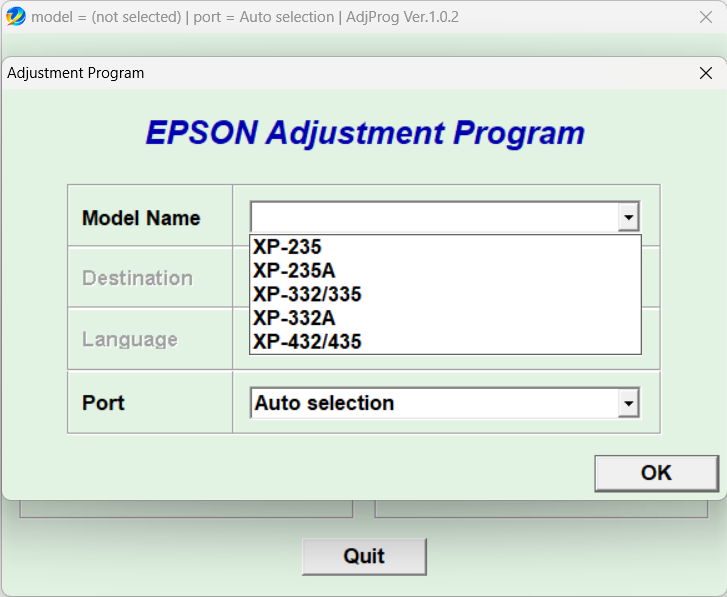Close the outer AdjProg Ver.1.0.2 window
This screenshot has height=597, width=727.
[705, 17]
